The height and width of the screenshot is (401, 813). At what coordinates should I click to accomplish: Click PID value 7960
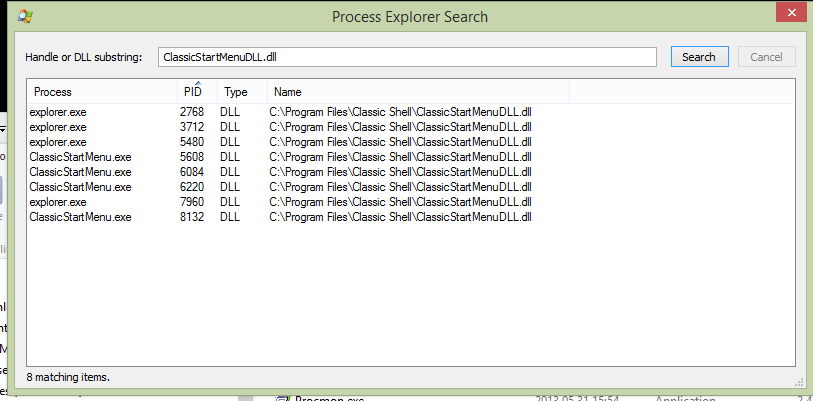point(192,202)
